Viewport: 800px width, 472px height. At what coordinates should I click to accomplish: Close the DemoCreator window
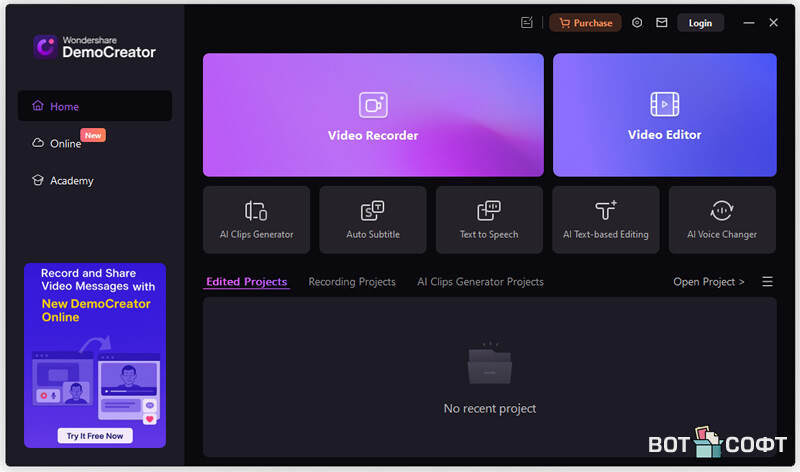tap(773, 23)
